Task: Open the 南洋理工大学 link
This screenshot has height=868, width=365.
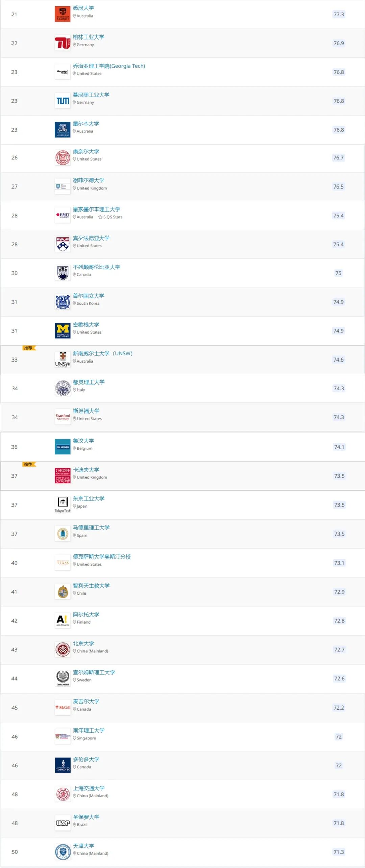Action: 89,730
